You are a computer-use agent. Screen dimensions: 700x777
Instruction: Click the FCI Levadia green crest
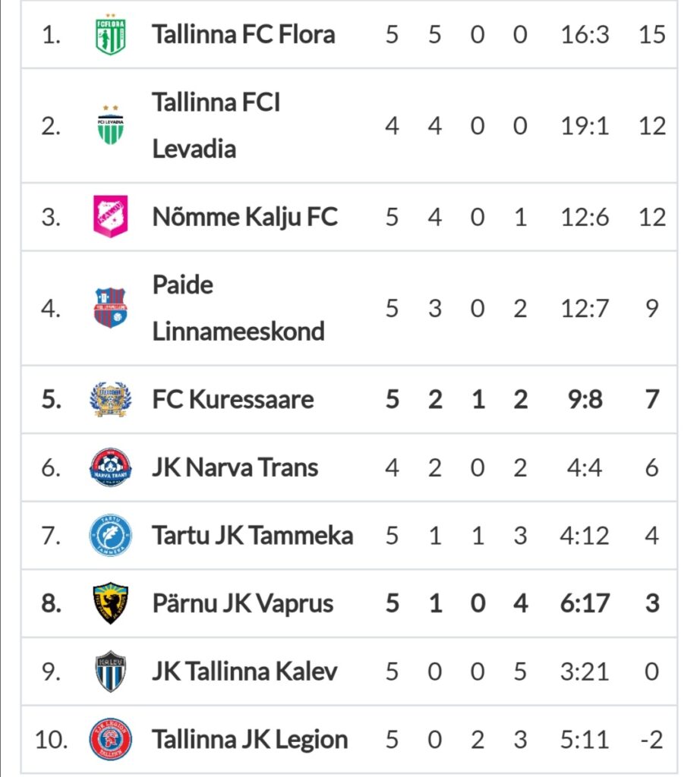coord(111,125)
